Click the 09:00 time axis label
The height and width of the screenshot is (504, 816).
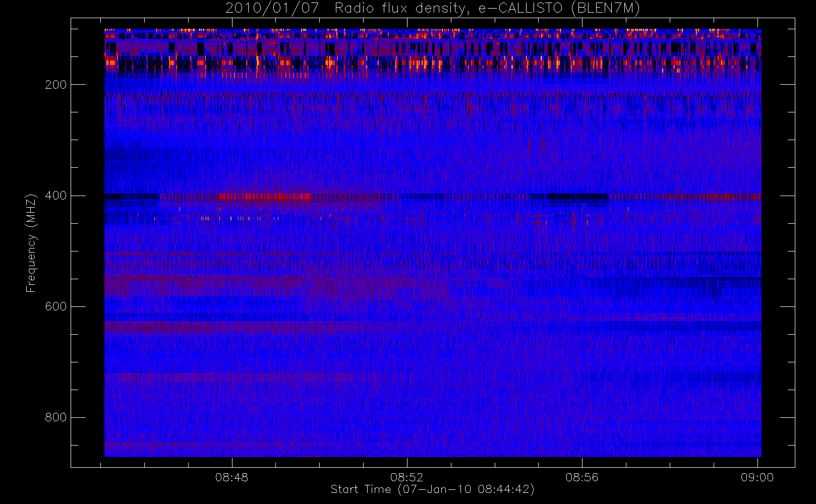point(757,477)
